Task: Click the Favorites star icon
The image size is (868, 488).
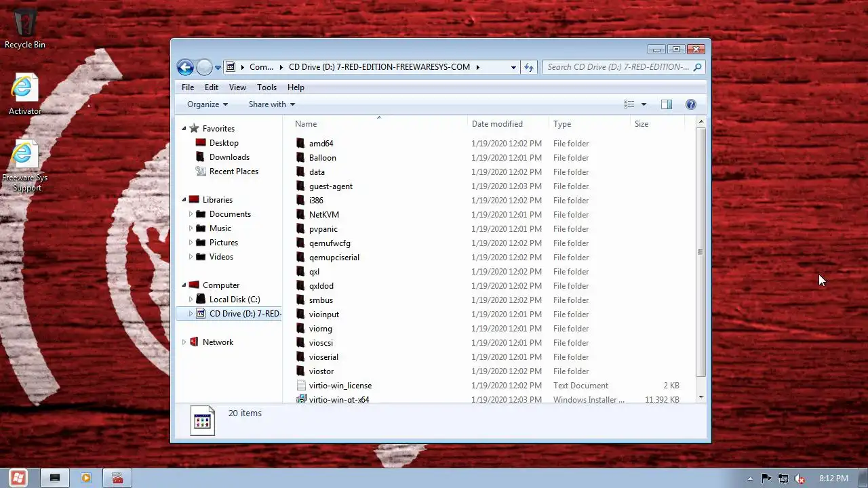Action: [195, 128]
